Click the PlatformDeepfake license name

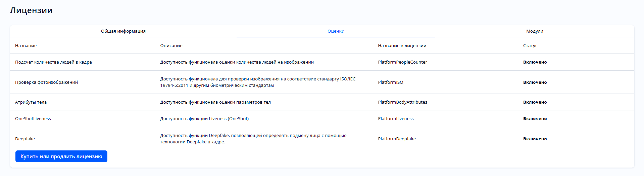pos(397,139)
